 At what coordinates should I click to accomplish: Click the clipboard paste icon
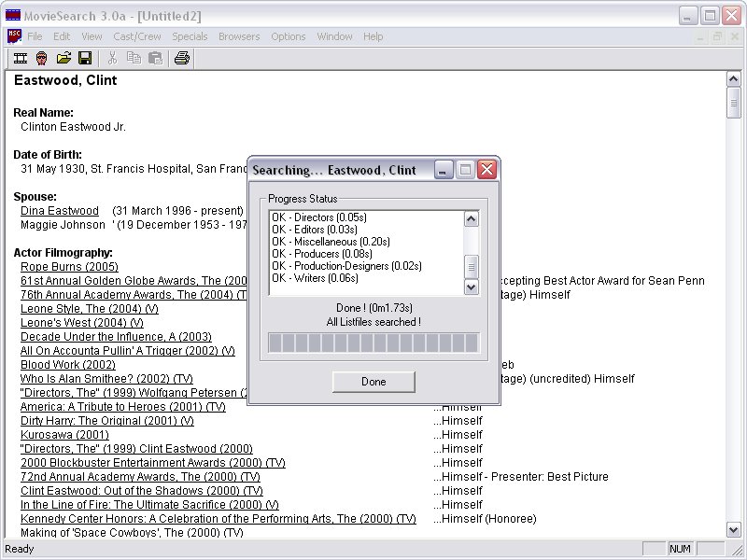pyautogui.click(x=155, y=58)
